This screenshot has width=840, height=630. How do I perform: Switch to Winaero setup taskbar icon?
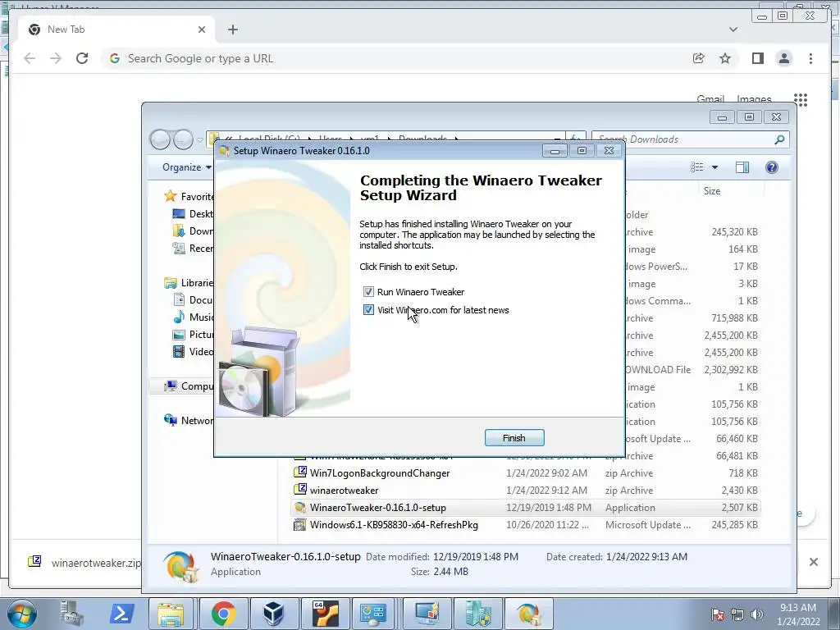point(527,614)
